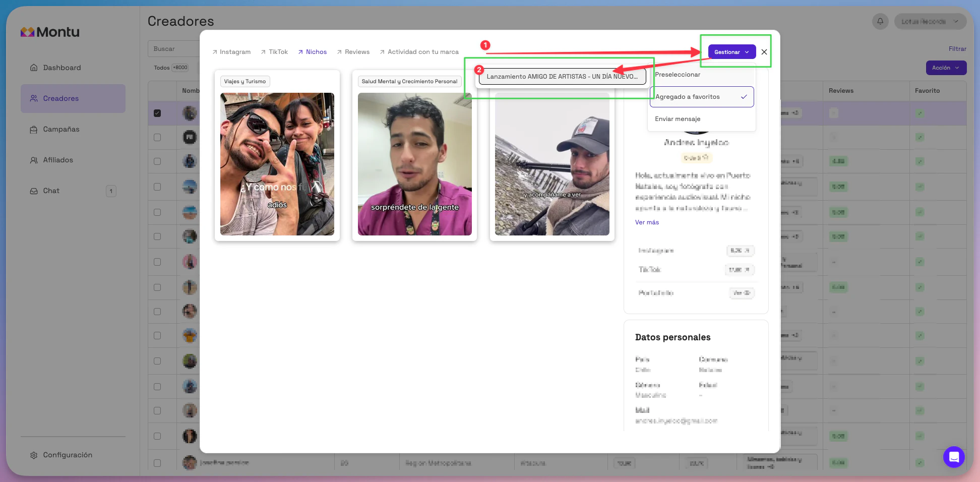Image resolution: width=980 pixels, height=482 pixels.
Task: Click the Reviews column header
Action: coord(841,91)
